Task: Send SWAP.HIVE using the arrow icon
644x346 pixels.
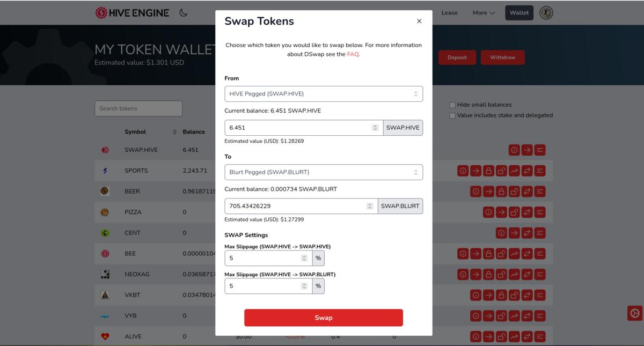Action: click(527, 150)
